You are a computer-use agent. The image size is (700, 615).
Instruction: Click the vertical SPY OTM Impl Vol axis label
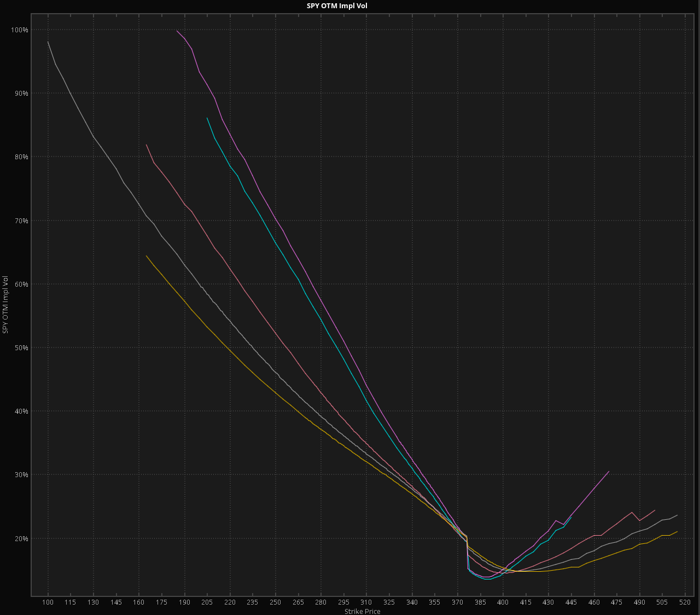click(5, 304)
